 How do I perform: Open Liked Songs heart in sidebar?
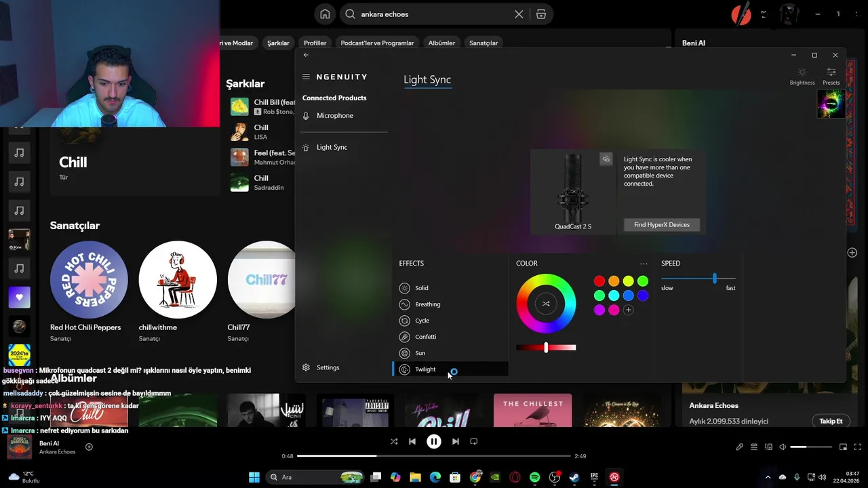[x=19, y=297]
